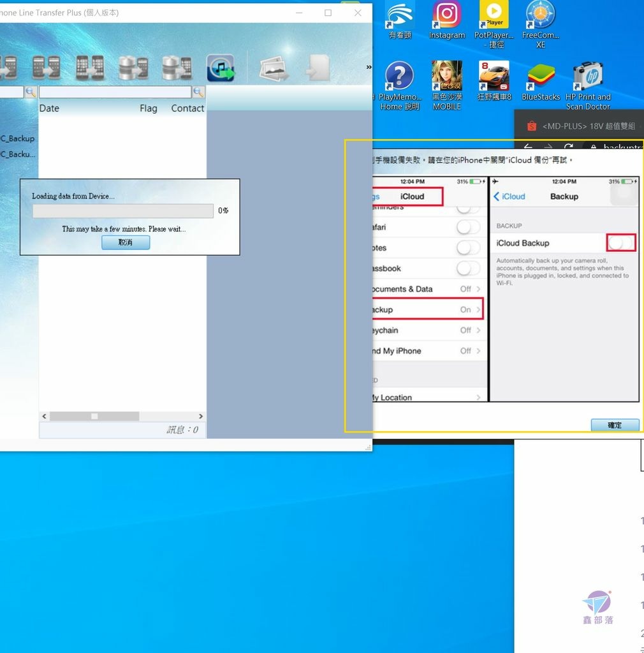This screenshot has height=653, width=644.
Task: Sort by the Date column header
Action: [49, 108]
